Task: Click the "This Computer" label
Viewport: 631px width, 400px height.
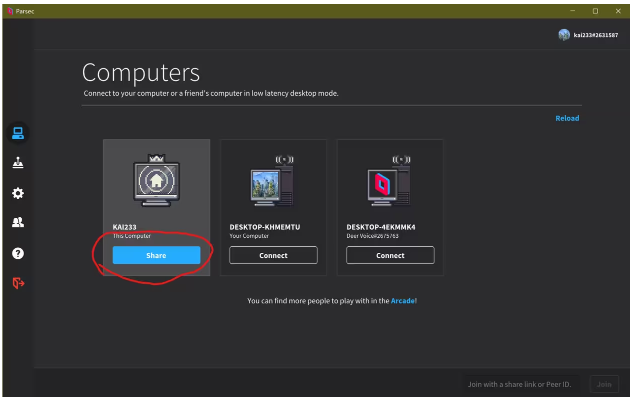Action: pyautogui.click(x=132, y=236)
